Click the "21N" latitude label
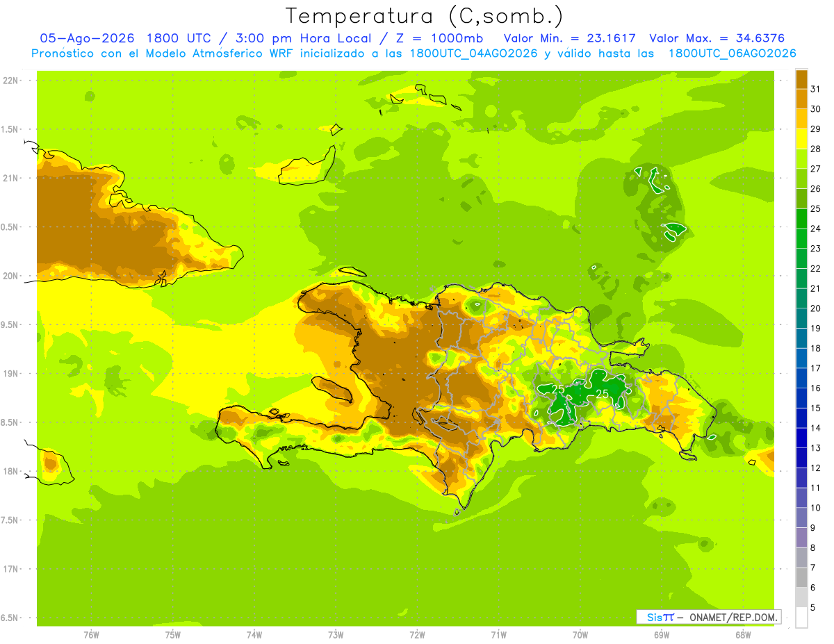The width and height of the screenshot is (834, 644). [x=10, y=179]
